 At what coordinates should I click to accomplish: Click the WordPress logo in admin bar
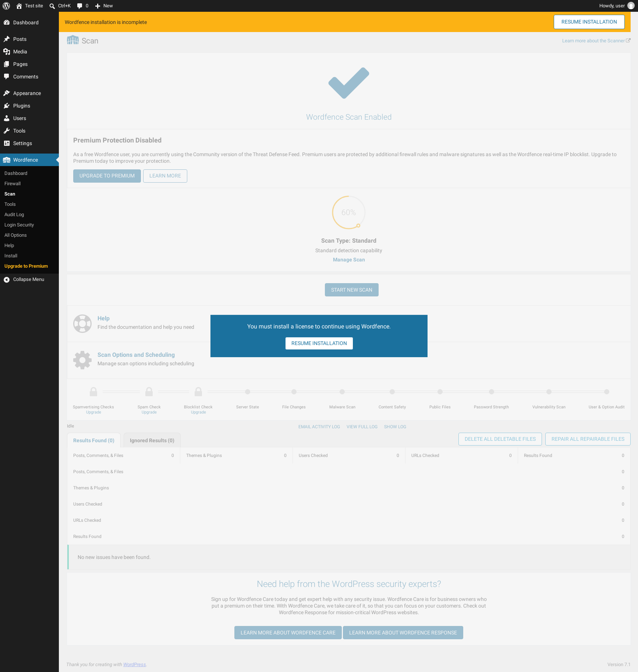click(6, 6)
